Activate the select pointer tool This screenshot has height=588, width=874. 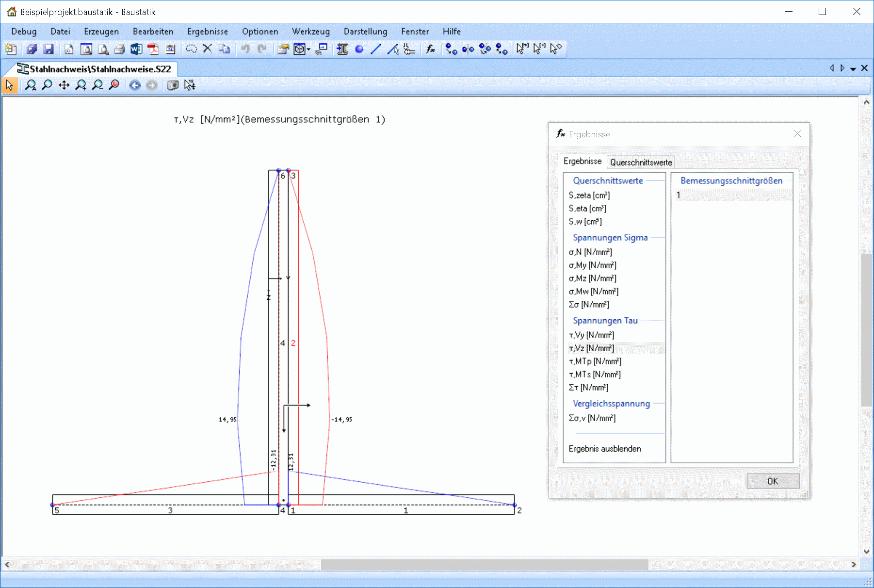coord(10,85)
